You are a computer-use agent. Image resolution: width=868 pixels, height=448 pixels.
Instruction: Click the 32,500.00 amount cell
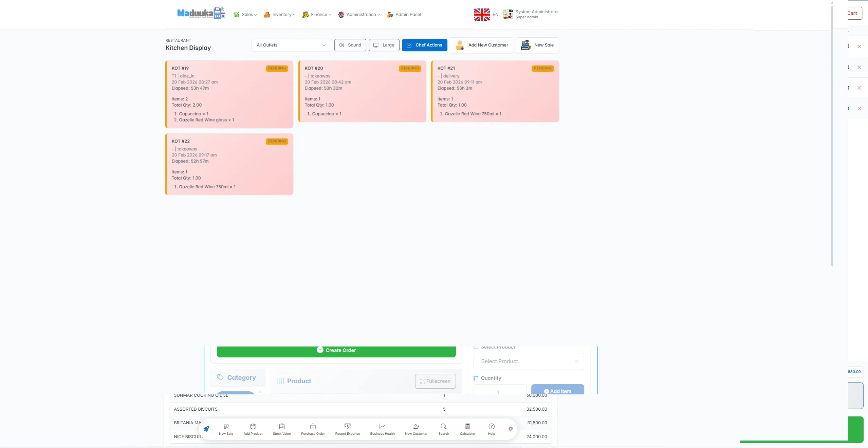(x=536, y=409)
